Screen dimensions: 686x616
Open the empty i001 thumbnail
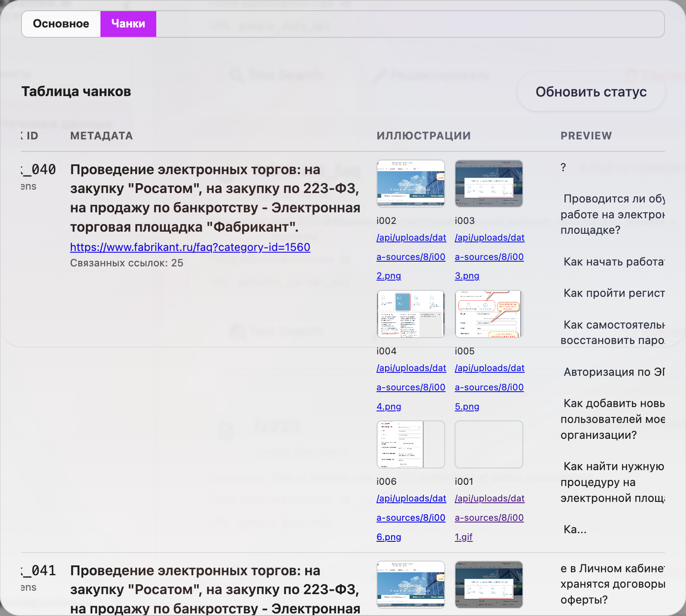(x=489, y=444)
